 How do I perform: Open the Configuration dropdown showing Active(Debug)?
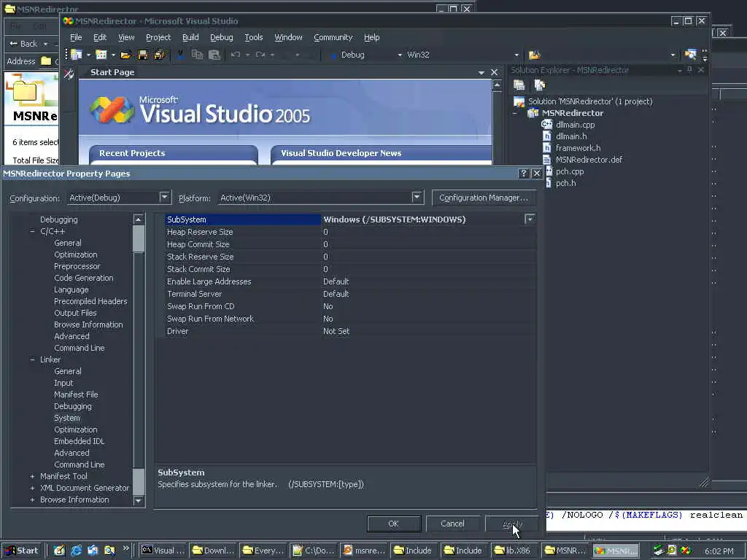pos(164,197)
